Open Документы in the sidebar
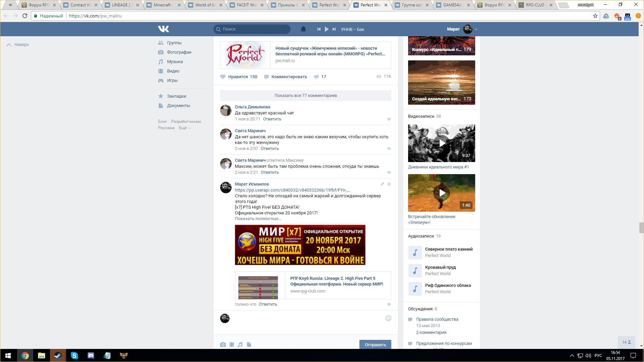This screenshot has width=644, height=362. [178, 105]
